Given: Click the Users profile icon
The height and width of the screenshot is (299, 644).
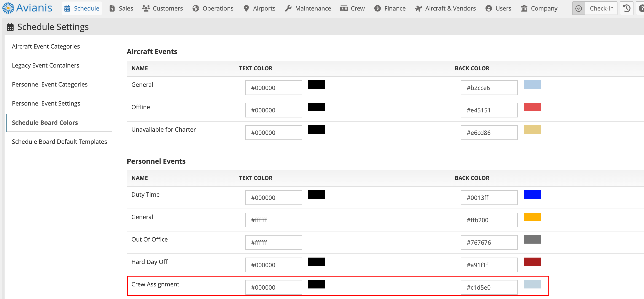Looking at the screenshot, I should 488,8.
